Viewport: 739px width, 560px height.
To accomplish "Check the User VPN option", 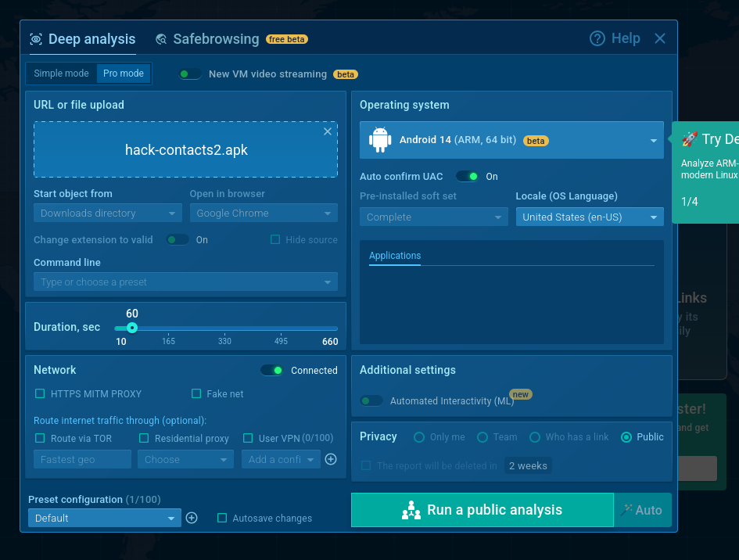I will tap(248, 439).
